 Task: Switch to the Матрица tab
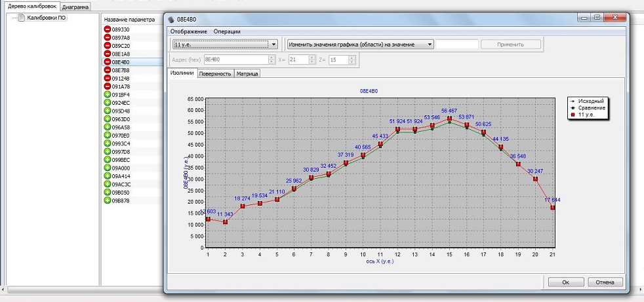tap(247, 73)
